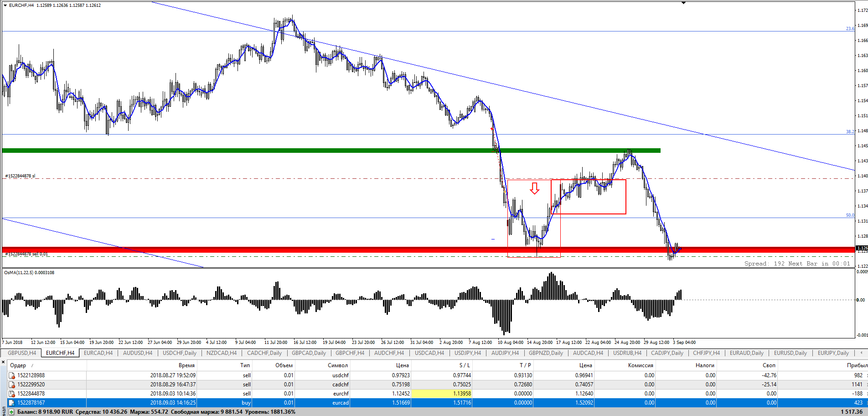Open the EURAUD,Daily chart tab
Viewport: 868px width, 416px height.
tap(747, 353)
